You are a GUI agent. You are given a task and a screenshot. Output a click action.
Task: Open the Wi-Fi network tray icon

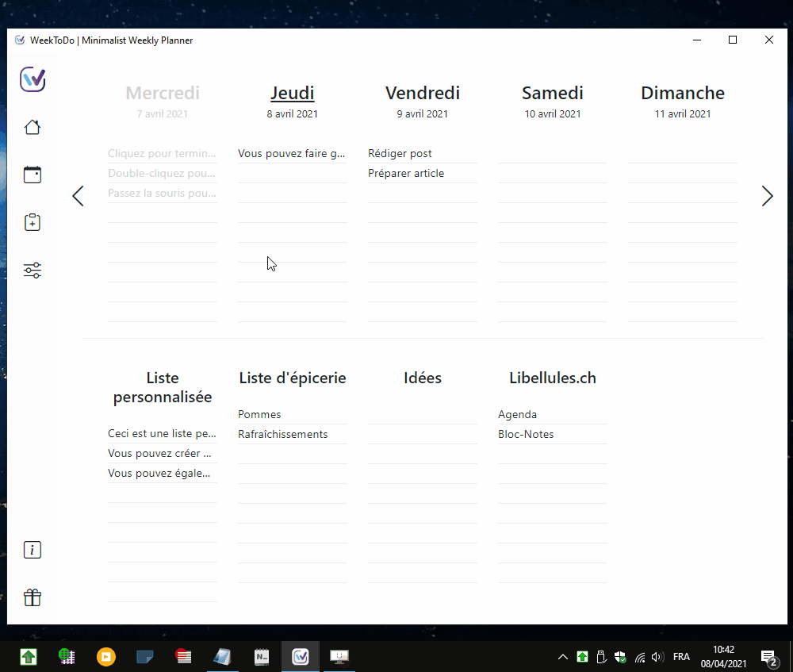click(640, 657)
